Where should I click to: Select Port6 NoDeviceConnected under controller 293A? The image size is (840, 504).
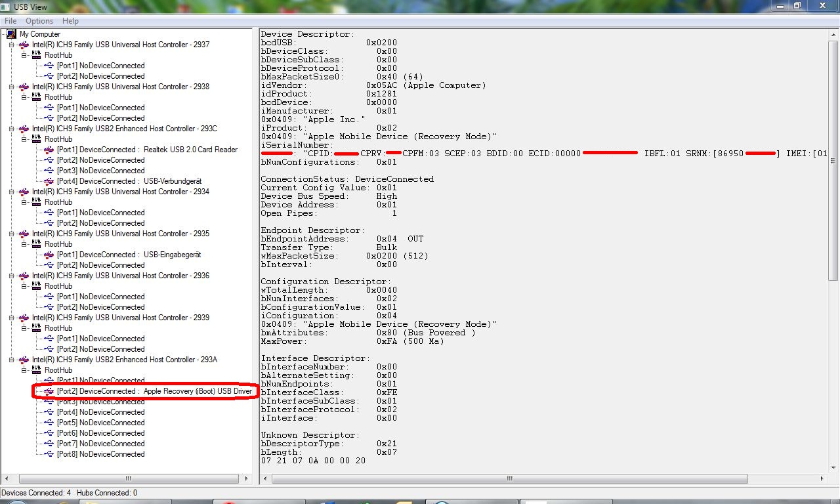click(x=100, y=433)
